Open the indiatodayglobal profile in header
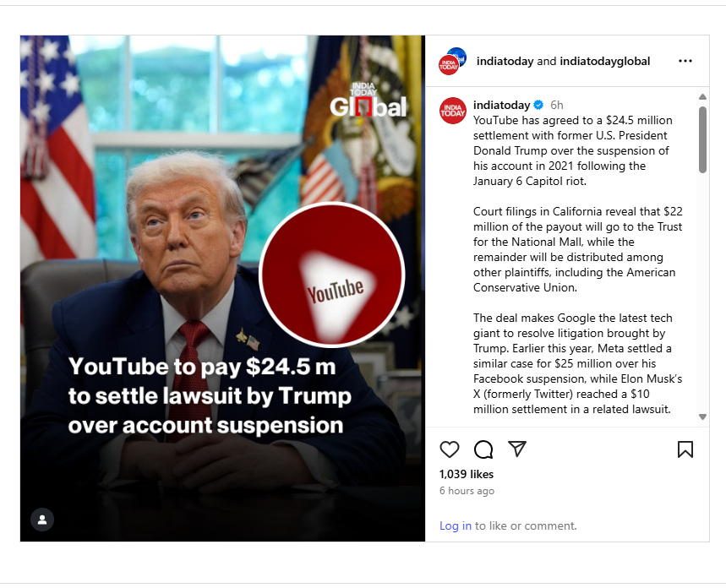 (604, 61)
